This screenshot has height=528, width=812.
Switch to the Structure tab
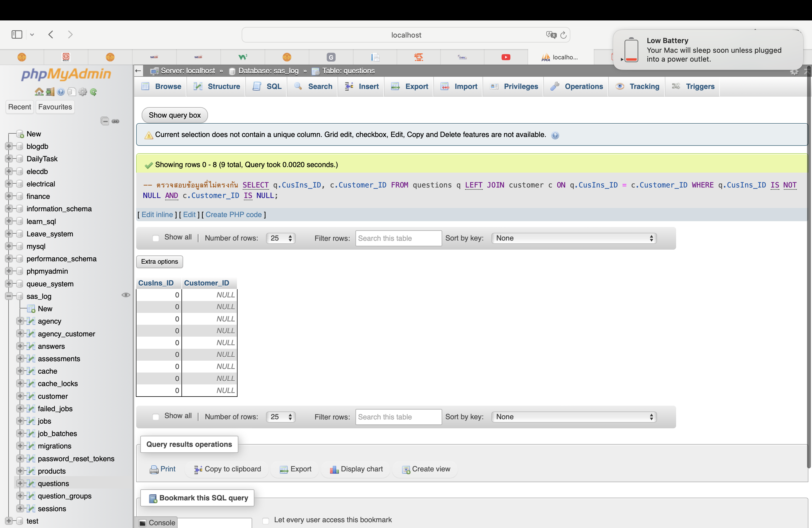tap(217, 86)
